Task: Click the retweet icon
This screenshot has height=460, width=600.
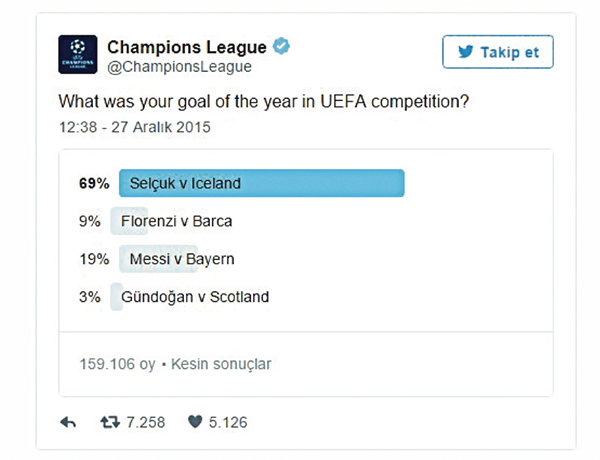Action: (x=110, y=422)
